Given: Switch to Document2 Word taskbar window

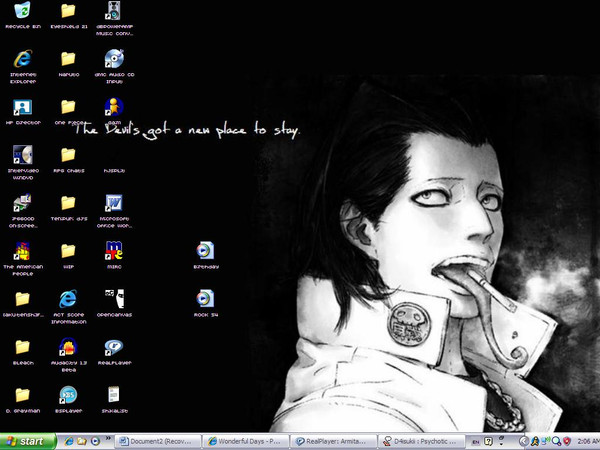Looking at the screenshot, I should (158, 442).
